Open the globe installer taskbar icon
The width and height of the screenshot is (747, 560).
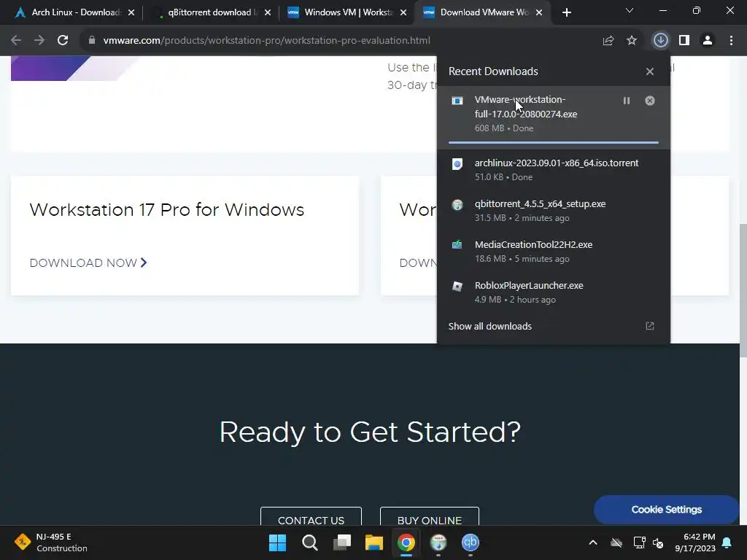438,542
